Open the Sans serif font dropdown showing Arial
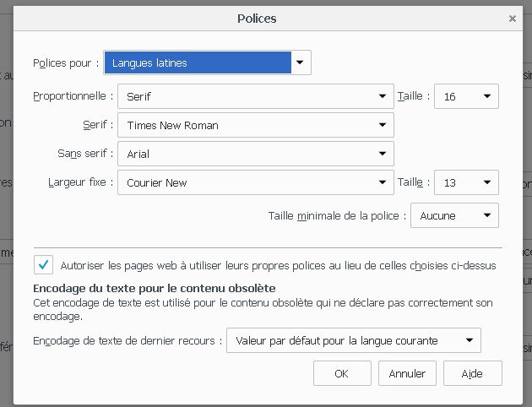The width and height of the screenshot is (532, 407). [255, 154]
